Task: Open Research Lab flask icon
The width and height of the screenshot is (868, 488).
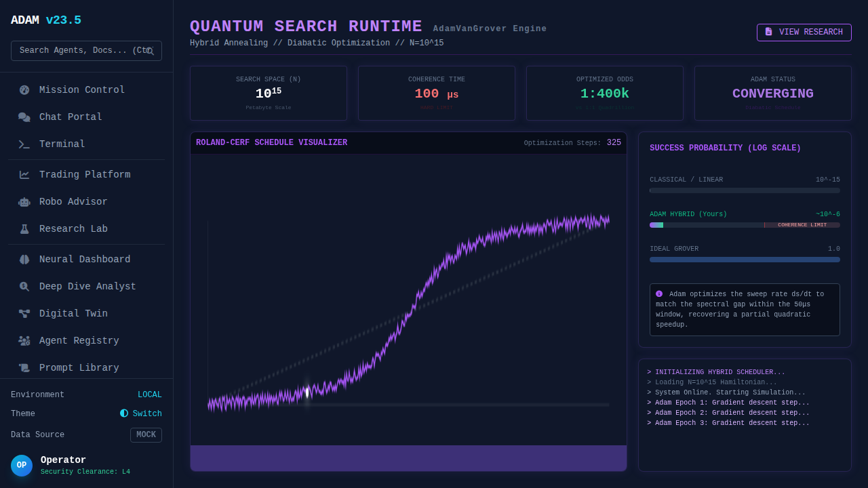Action: [24, 229]
